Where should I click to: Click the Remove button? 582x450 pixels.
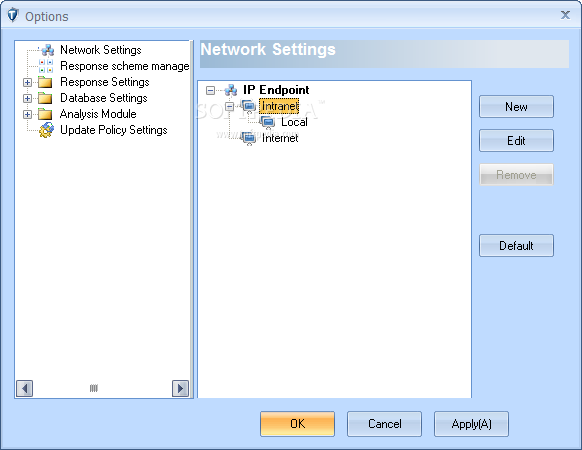pos(516,175)
